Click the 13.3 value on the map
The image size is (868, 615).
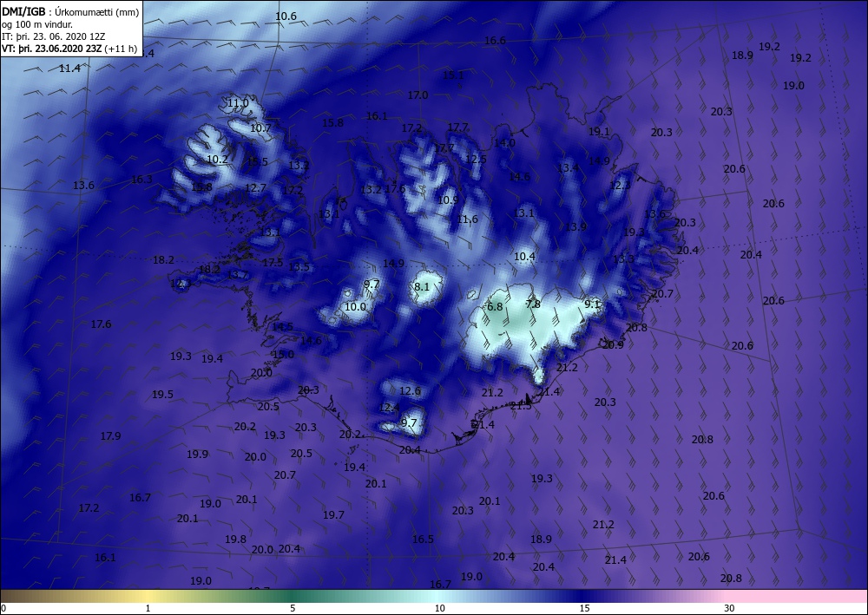[623, 258]
